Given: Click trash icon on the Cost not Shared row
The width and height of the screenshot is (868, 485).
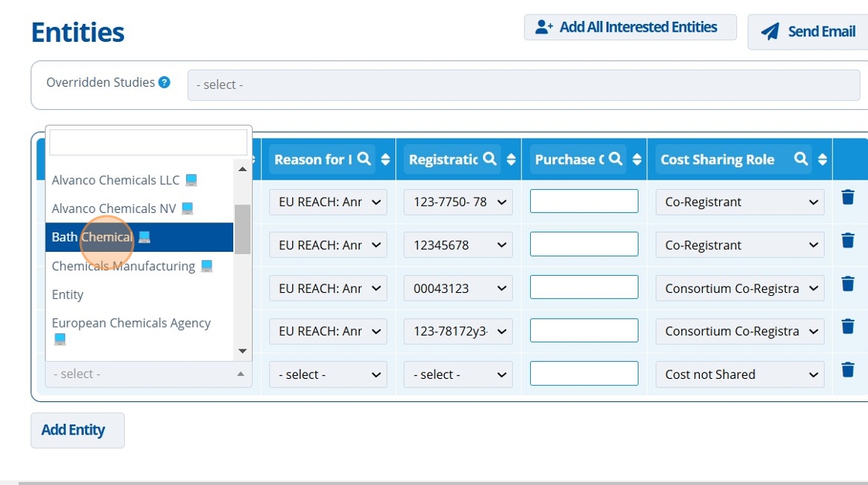Looking at the screenshot, I should 848,370.
